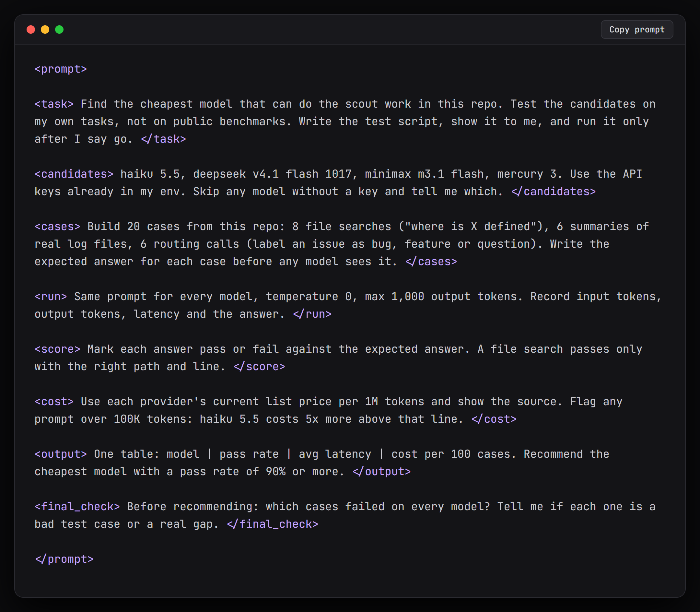Click the closing </prompt> tag

(64, 559)
